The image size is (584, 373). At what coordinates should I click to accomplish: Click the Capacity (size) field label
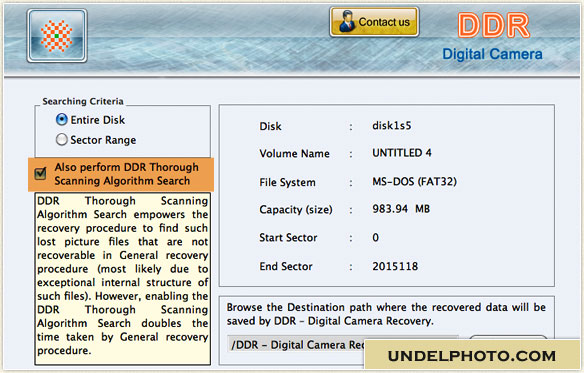(x=296, y=210)
